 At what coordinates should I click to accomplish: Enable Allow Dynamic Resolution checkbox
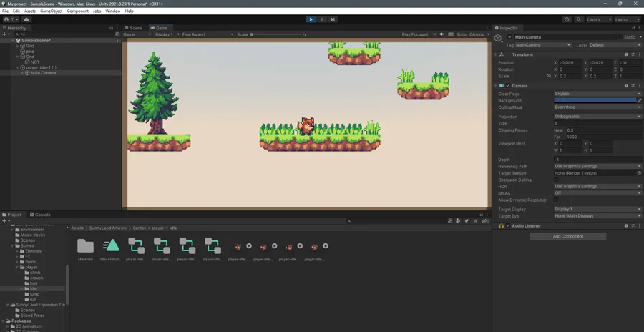557,200
